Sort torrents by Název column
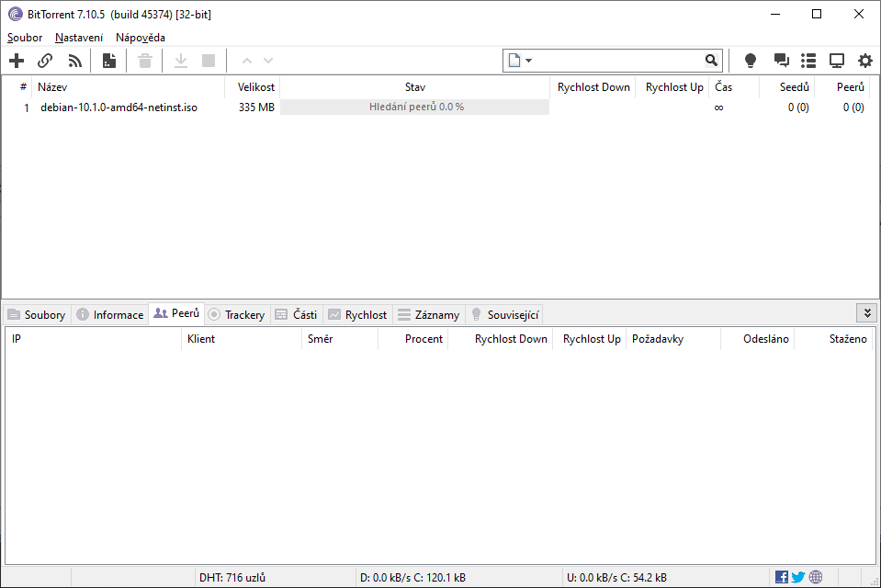This screenshot has height=588, width=881. (x=128, y=87)
